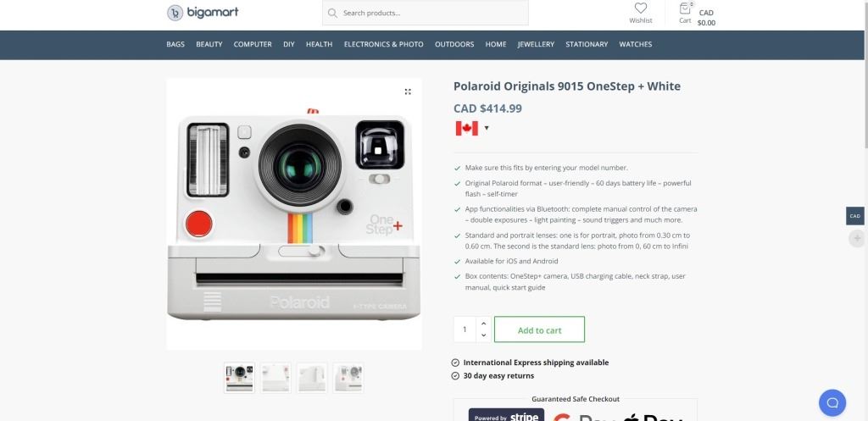The image size is (868, 421).
Task: Add the Polaroid camera to cart
Action: pyautogui.click(x=539, y=330)
